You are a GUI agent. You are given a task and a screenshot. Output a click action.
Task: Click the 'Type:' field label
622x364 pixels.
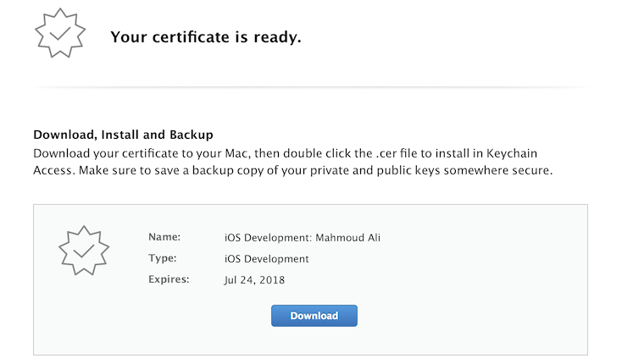pos(162,258)
